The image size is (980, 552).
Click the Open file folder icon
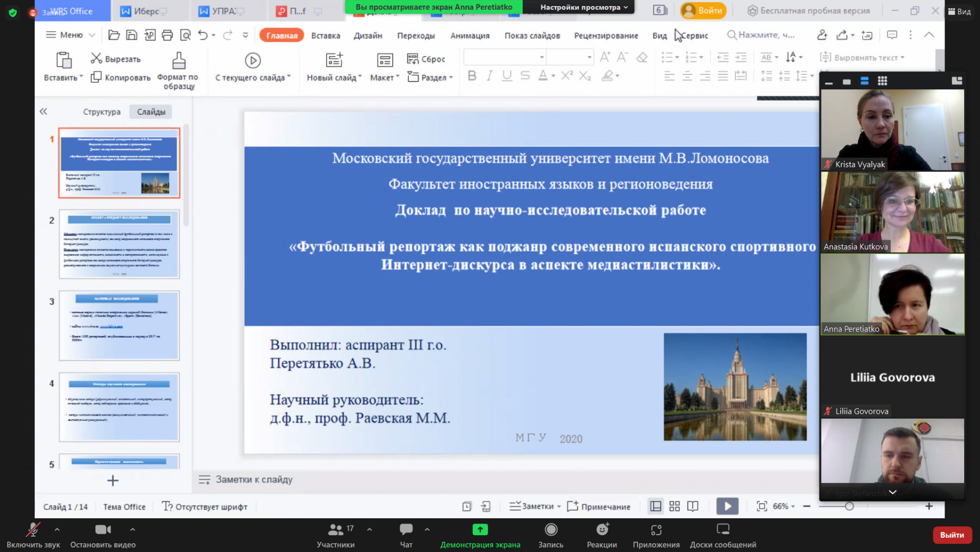click(x=114, y=35)
